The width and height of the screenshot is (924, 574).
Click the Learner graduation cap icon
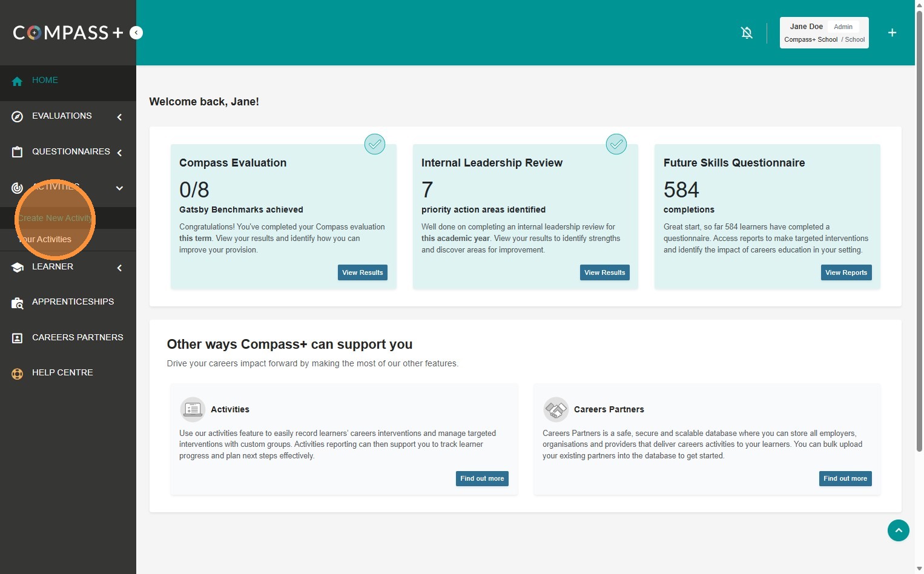(x=17, y=268)
